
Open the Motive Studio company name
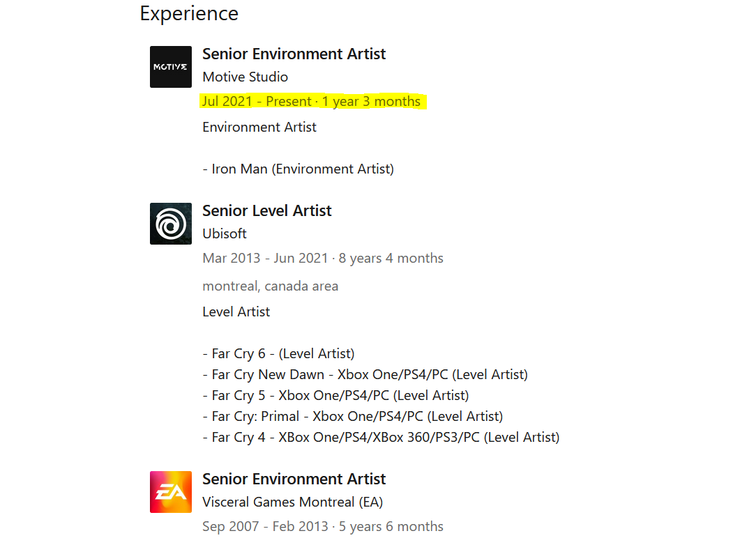point(245,77)
